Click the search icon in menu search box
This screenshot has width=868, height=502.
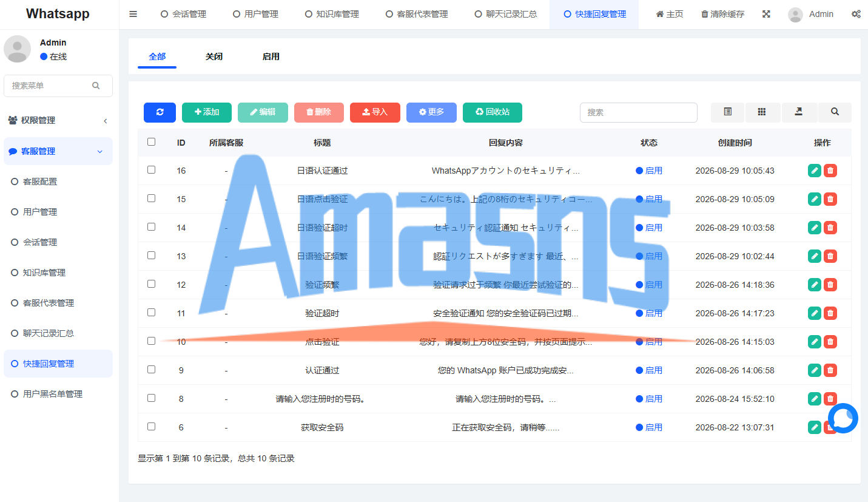pos(96,86)
